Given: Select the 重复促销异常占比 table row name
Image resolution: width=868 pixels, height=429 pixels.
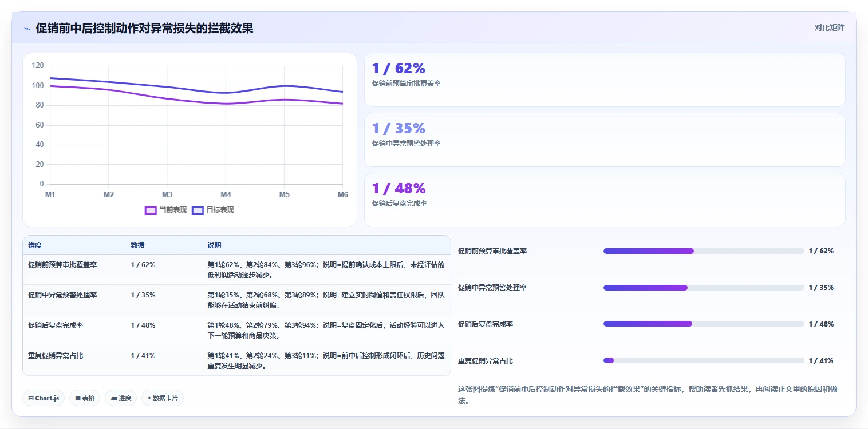Looking at the screenshot, I should pos(56,356).
